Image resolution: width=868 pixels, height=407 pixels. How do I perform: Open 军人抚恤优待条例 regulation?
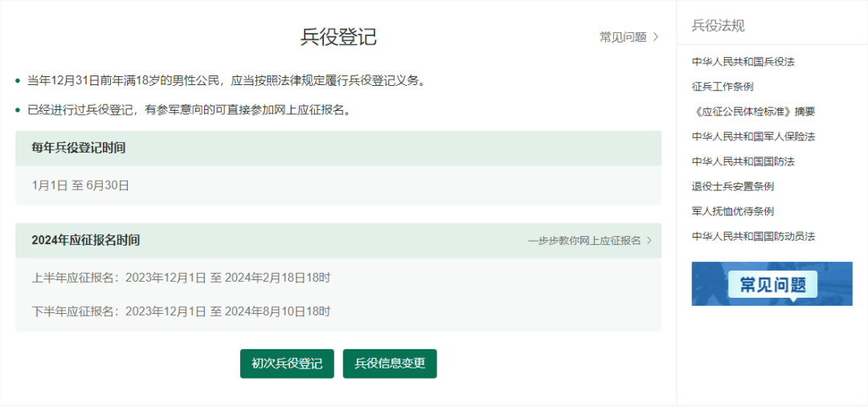tap(732, 211)
